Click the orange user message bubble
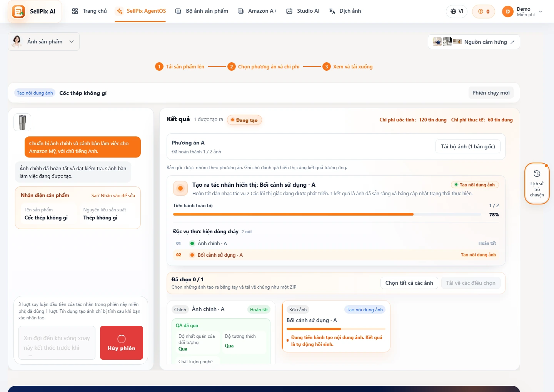Viewport: 554px width, 392px height. point(83,147)
